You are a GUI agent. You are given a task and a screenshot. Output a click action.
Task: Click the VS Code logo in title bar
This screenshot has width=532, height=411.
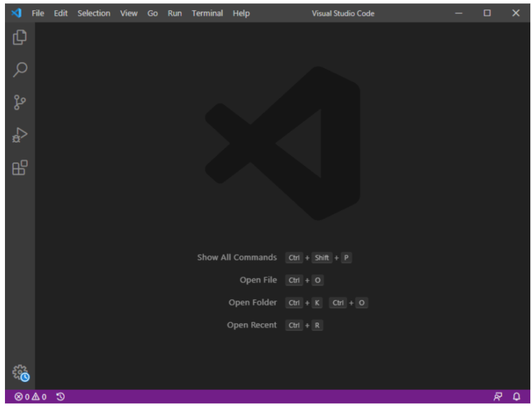tap(17, 13)
